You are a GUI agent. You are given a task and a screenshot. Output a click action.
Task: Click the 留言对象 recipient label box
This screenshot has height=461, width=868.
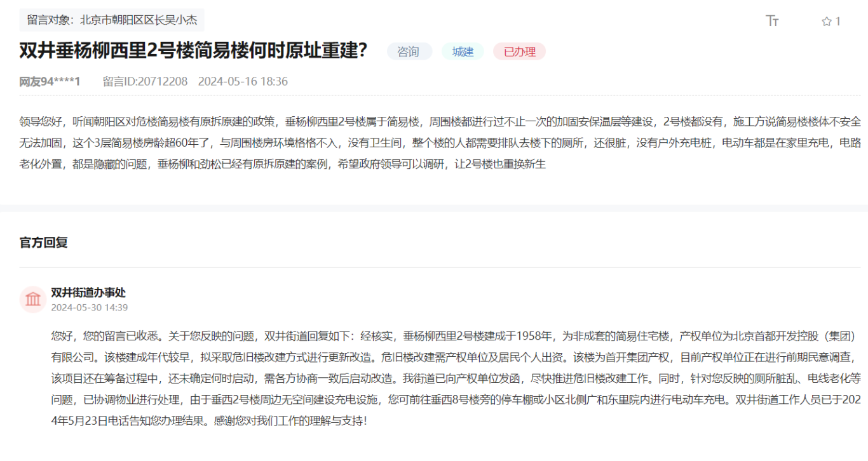(x=112, y=20)
